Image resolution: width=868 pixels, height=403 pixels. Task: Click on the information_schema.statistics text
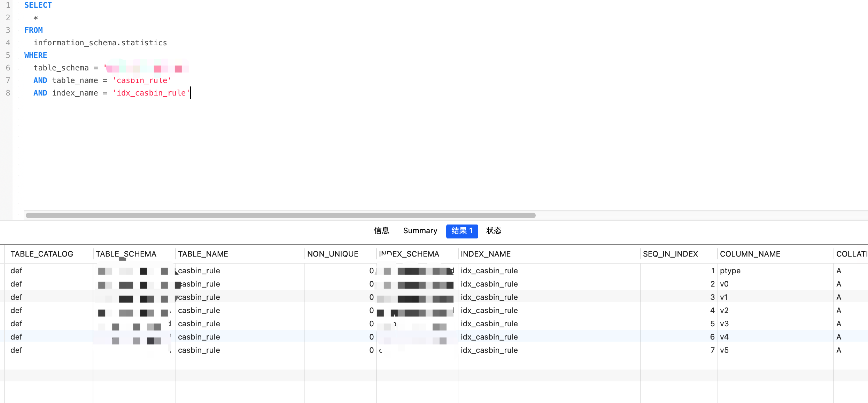pos(100,43)
